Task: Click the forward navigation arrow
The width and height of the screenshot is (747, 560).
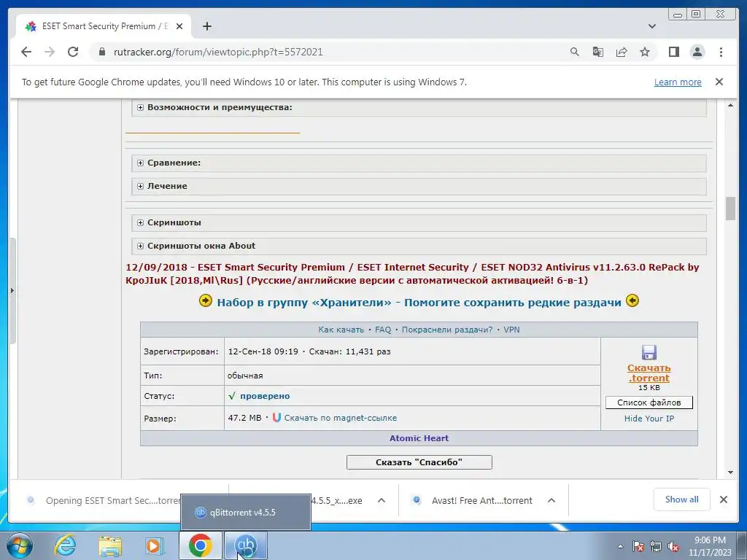Action: pos(50,52)
